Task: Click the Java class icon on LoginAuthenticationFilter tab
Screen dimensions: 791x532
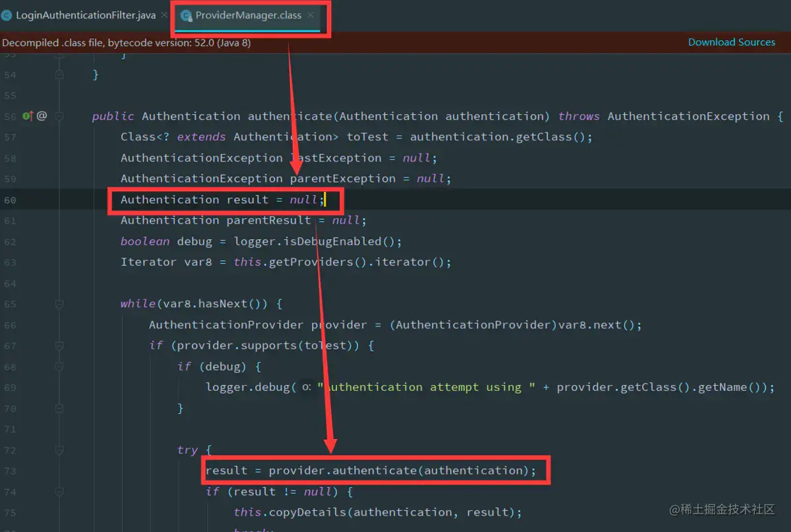Action: click(x=7, y=15)
